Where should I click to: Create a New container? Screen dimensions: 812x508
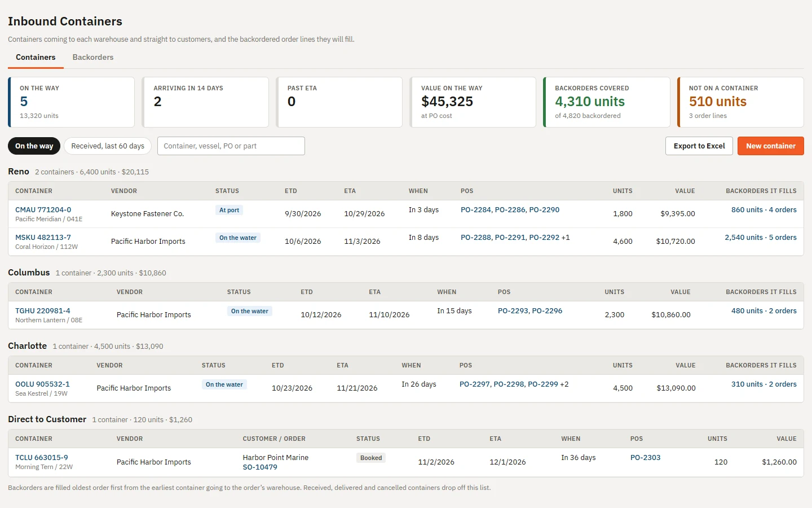(x=771, y=146)
